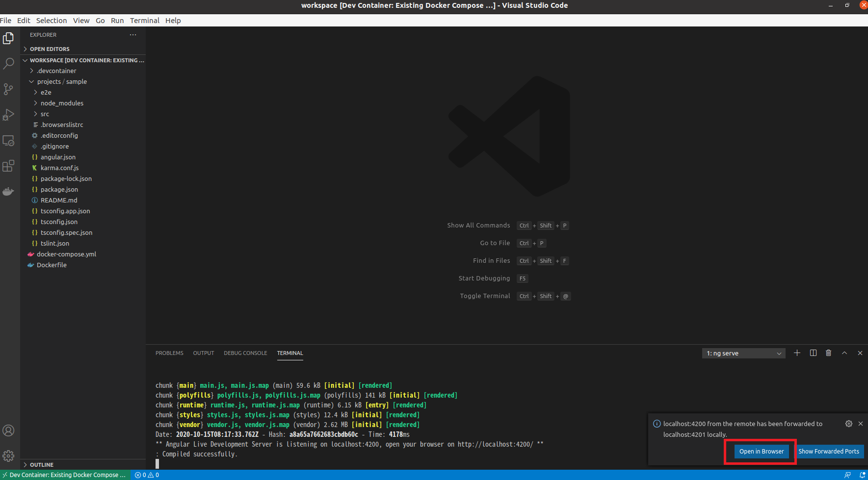This screenshot has height=480, width=868.
Task: Close the terminal panel
Action: pyautogui.click(x=860, y=353)
